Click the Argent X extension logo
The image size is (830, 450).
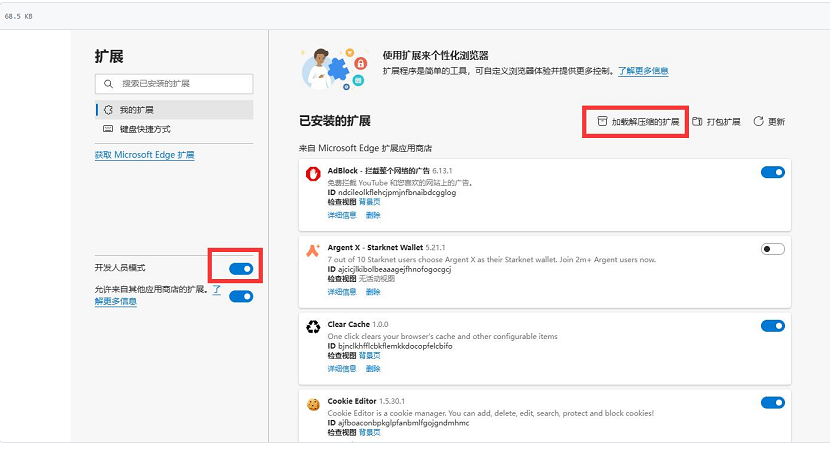[312, 250]
